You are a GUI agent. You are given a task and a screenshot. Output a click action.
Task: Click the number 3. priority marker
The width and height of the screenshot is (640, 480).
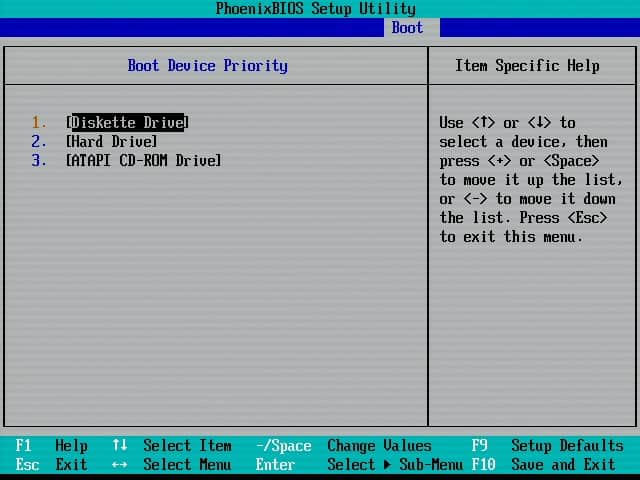coord(39,160)
